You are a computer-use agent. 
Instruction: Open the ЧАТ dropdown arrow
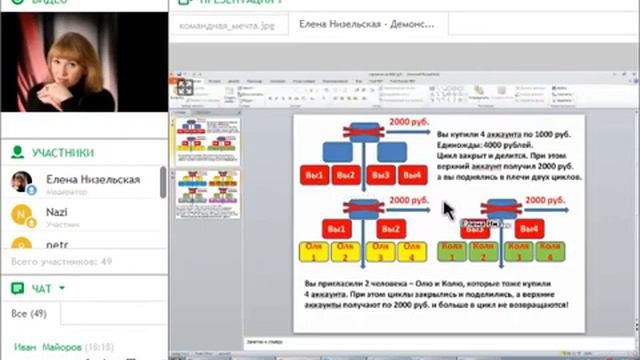tap(62, 288)
